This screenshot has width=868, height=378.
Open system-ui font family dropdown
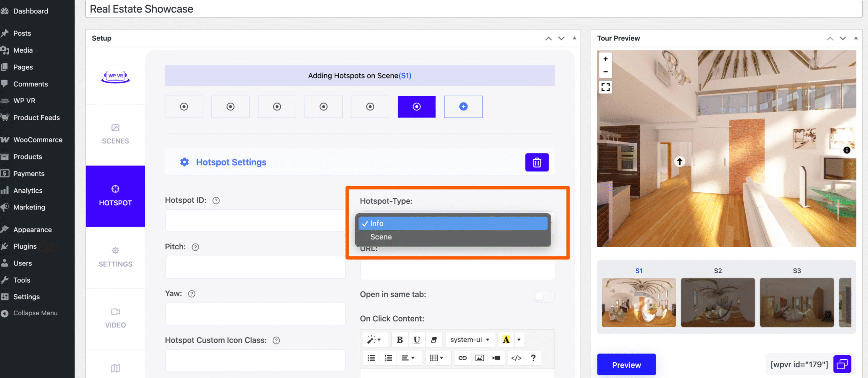click(x=469, y=340)
